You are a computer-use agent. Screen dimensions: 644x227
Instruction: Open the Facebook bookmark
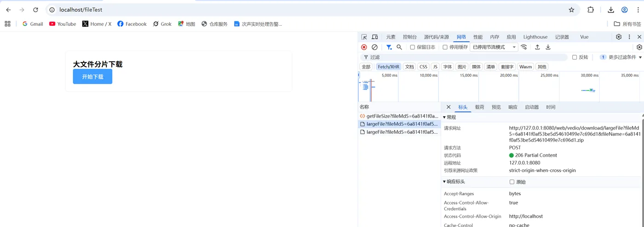[132, 24]
